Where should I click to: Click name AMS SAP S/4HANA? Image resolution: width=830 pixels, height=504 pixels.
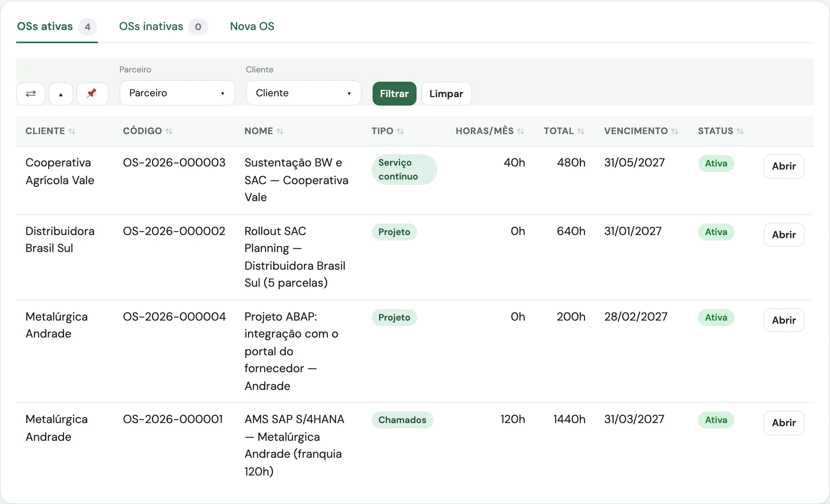pyautogui.click(x=294, y=445)
